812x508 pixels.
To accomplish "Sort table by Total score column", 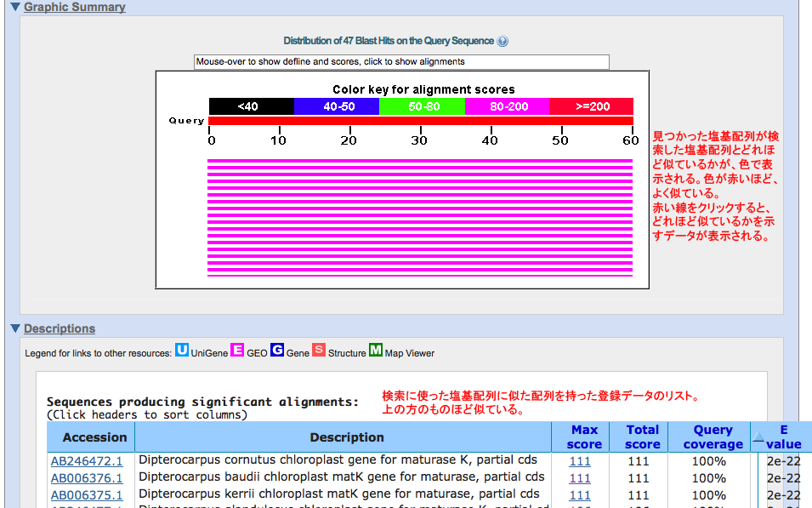I will (643, 437).
